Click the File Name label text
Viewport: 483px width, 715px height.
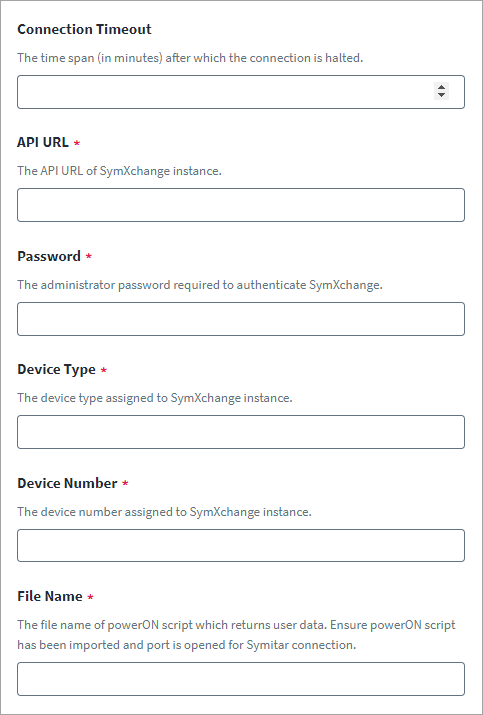click(x=50, y=596)
